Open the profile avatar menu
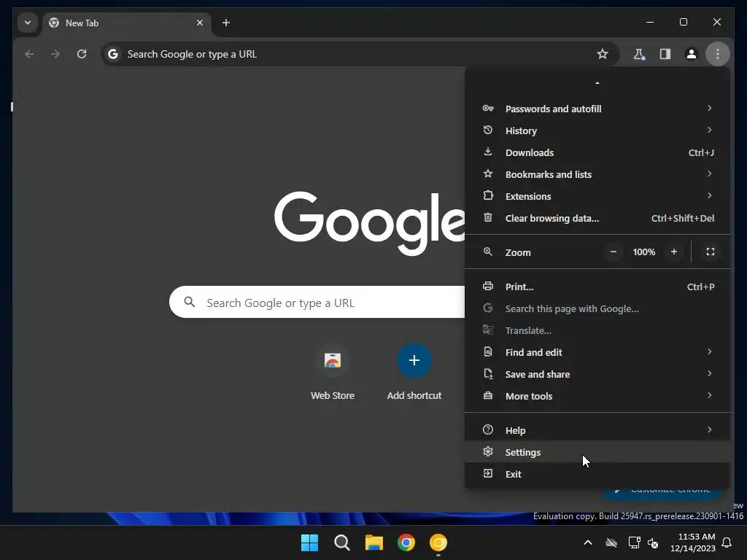Viewport: 747px width, 560px height. tap(692, 54)
